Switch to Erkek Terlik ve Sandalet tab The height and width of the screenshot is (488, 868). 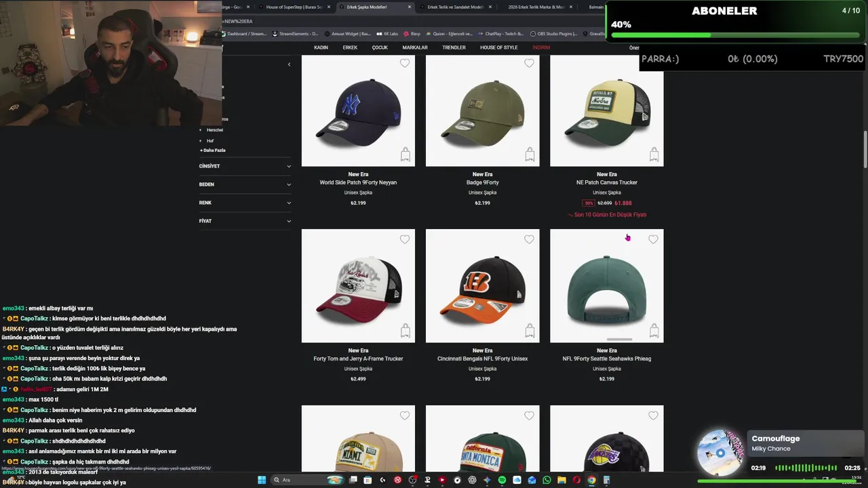pos(455,7)
